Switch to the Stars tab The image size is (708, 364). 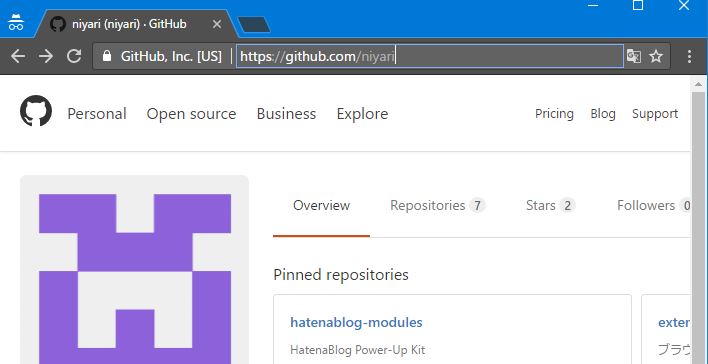550,205
